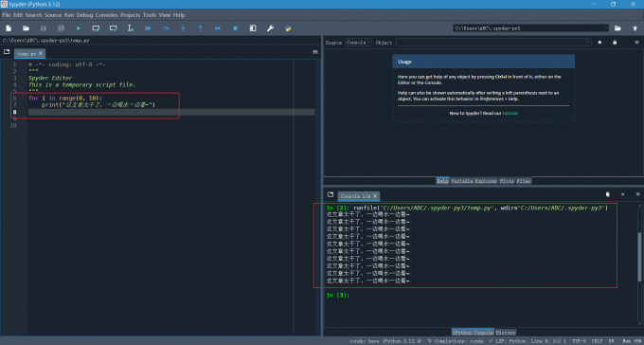This screenshot has width=644, height=345.
Task: Run cell and advance to next
Action: tap(113, 28)
